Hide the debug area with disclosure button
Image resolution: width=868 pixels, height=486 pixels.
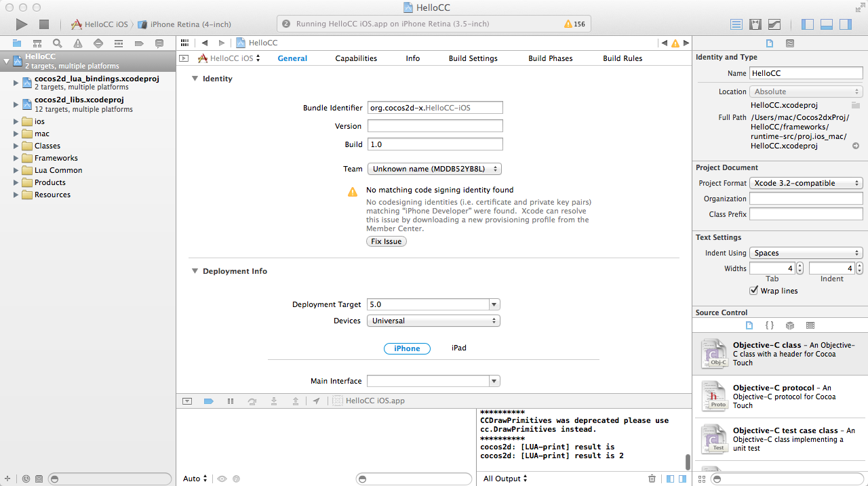point(187,401)
